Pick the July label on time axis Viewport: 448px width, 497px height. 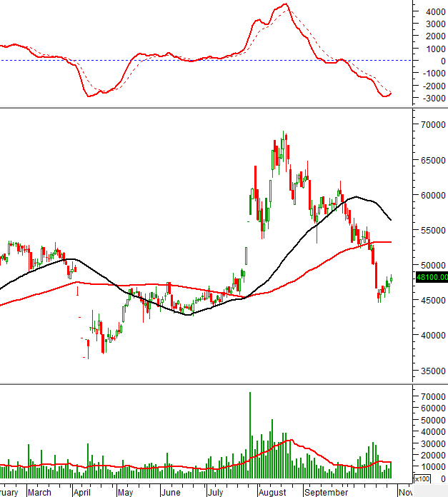(x=215, y=492)
